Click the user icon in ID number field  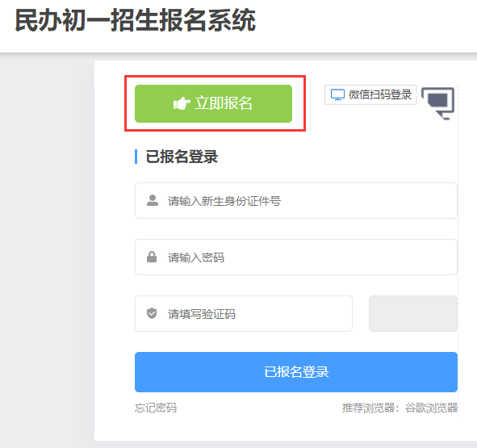click(153, 200)
